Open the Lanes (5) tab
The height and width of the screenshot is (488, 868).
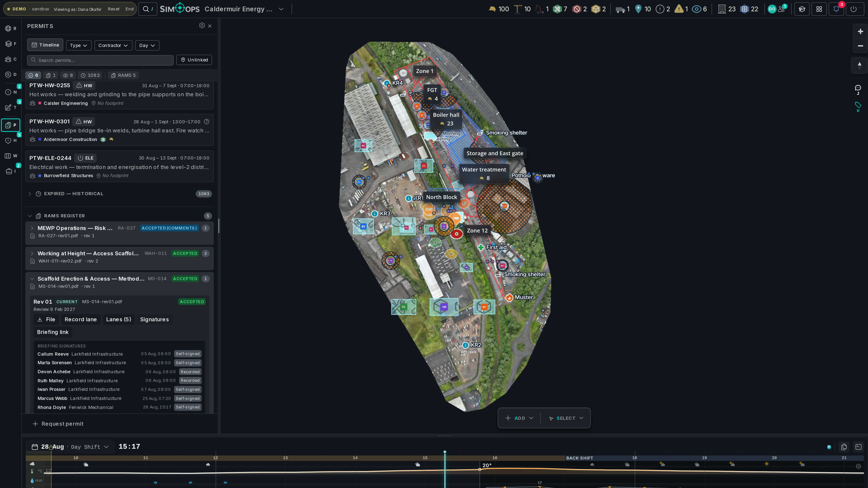point(119,319)
